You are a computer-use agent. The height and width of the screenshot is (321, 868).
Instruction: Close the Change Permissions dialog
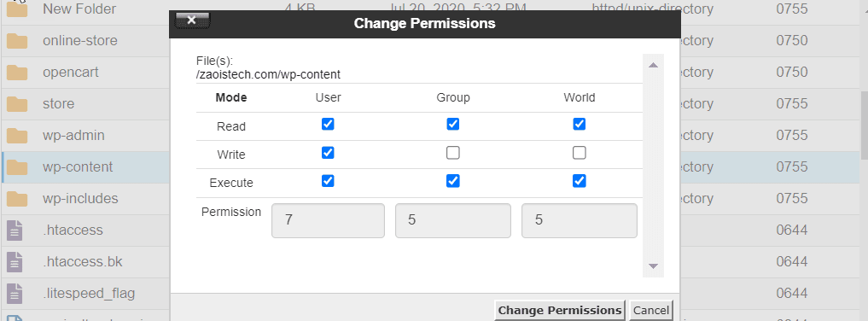[x=192, y=20]
